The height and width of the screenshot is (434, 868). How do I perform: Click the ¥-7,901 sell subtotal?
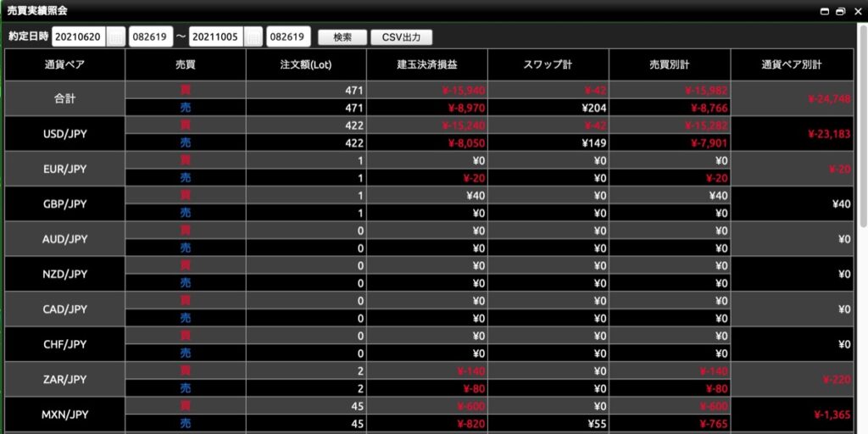[709, 143]
